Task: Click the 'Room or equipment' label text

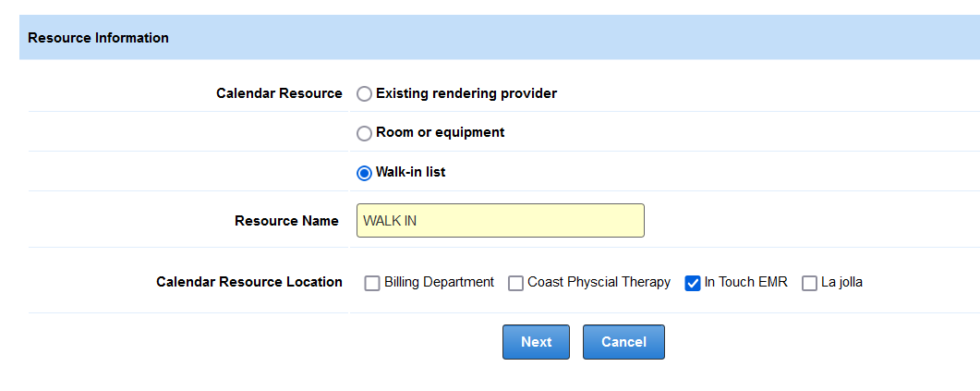Action: click(x=440, y=132)
